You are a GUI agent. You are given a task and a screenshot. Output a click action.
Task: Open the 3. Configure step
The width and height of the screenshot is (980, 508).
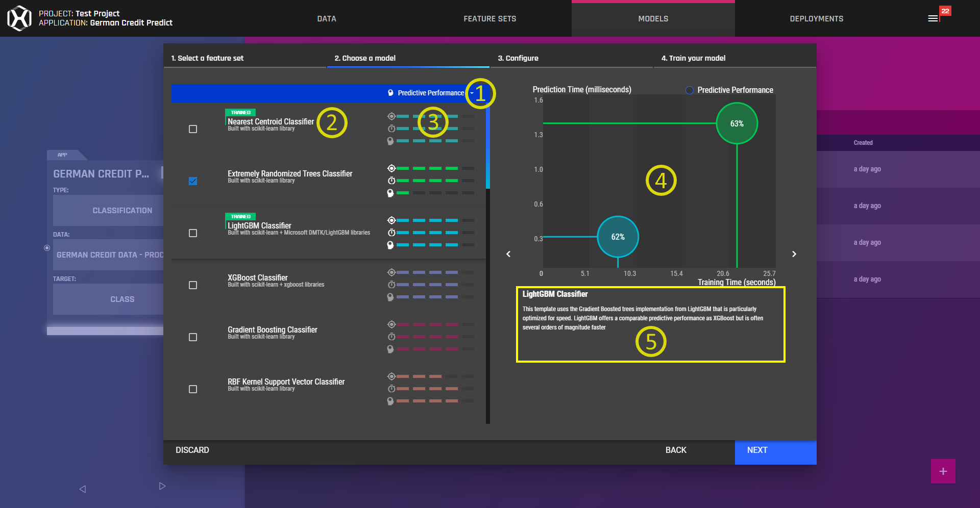[x=519, y=58]
